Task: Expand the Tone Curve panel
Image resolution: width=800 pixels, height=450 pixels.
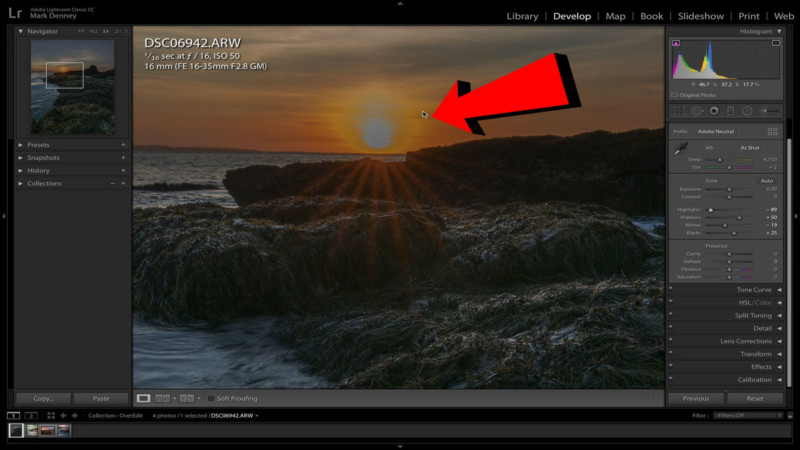Action: click(748, 289)
